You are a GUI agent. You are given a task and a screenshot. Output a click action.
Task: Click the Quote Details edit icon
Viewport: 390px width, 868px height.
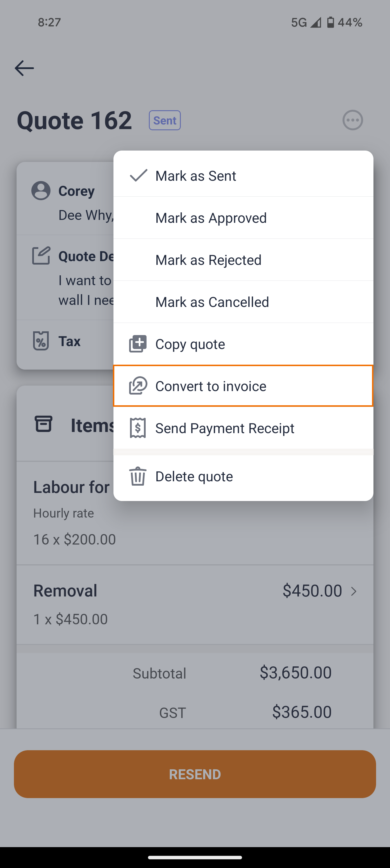click(41, 256)
